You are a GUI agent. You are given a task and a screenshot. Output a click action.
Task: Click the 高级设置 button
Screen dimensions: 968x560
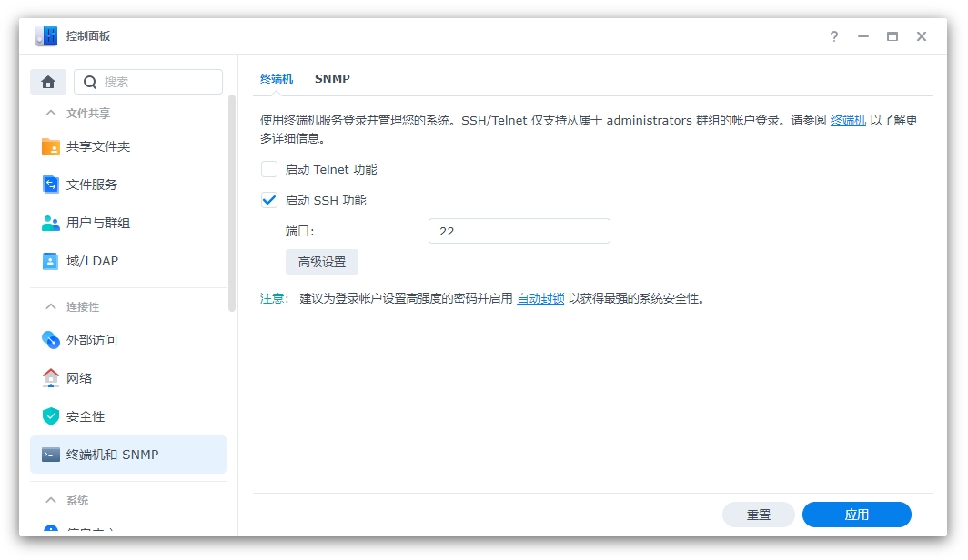[x=322, y=262]
